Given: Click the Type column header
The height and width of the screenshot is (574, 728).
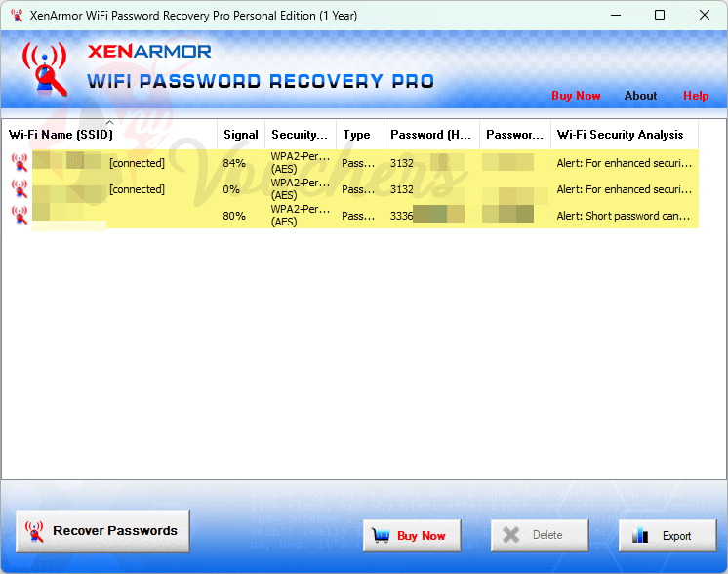Looking at the screenshot, I should 360,135.
